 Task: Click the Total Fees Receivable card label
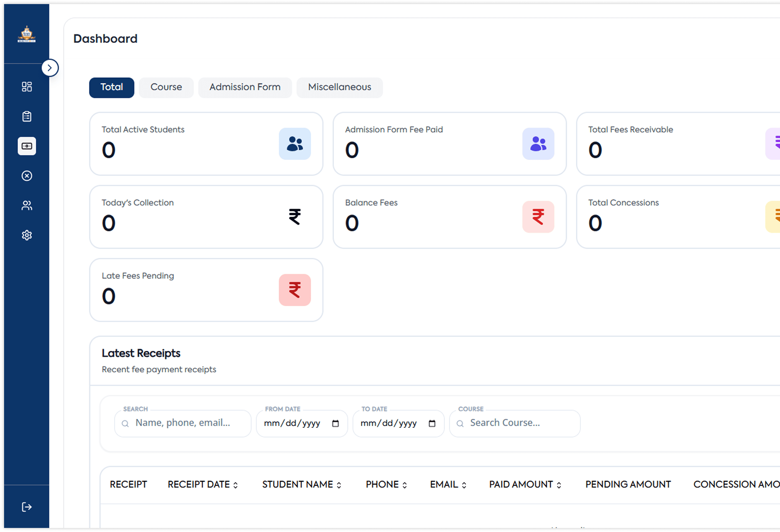click(x=630, y=130)
